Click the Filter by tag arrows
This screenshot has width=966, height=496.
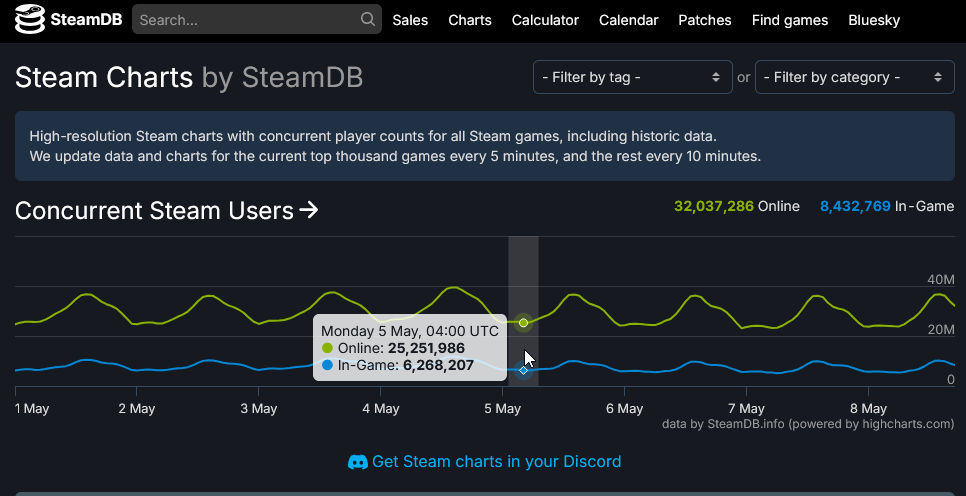(x=716, y=77)
